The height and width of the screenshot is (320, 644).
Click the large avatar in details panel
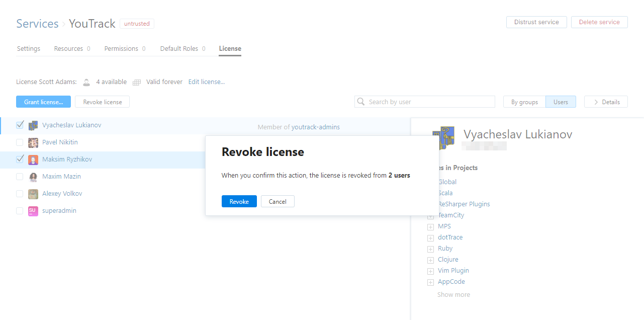pos(442,138)
